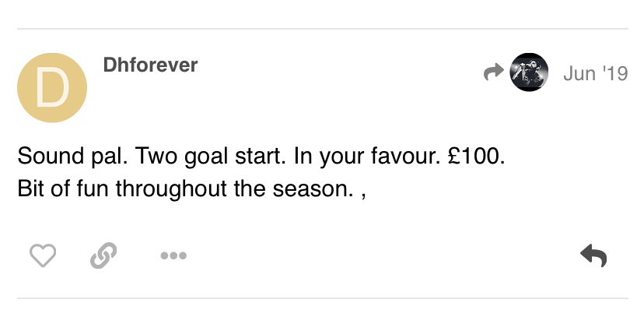Click the circular letter D profile picture
The image size is (644, 317).
pyautogui.click(x=52, y=87)
